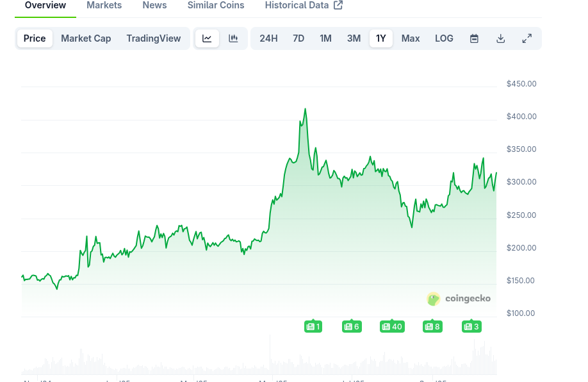
Task: Click the $450.00 axis label
Action: tap(521, 84)
